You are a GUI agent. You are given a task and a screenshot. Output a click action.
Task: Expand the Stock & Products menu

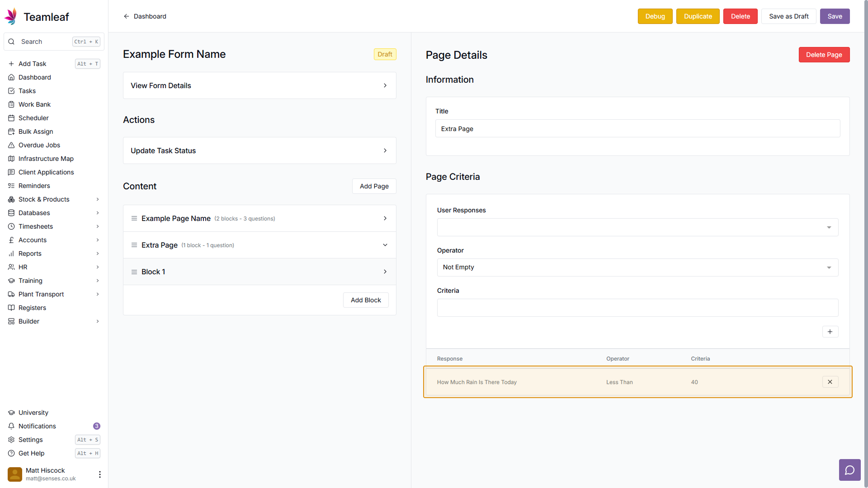97,199
